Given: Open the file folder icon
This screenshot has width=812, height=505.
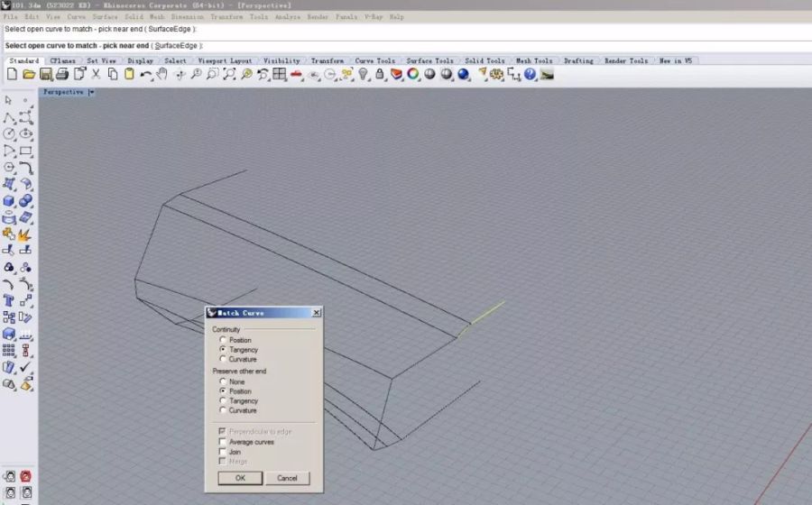Looking at the screenshot, I should (29, 74).
